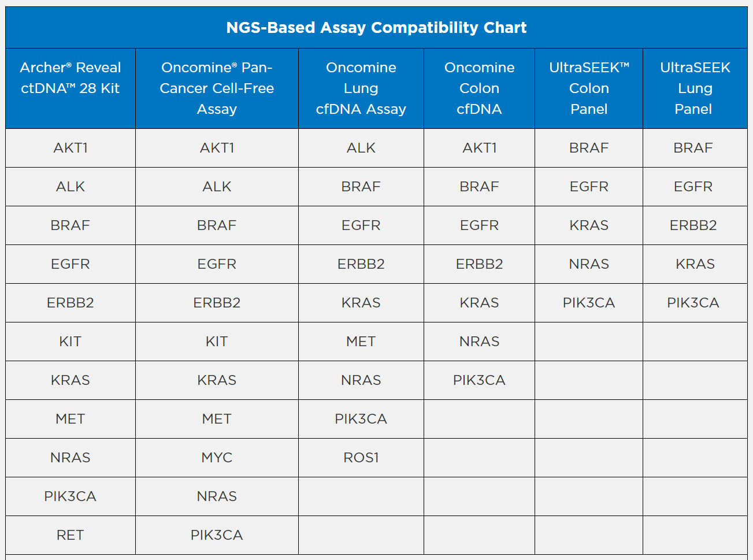Viewport: 753px width, 560px height.
Task: Click the Oncomine Pan-Cancer Cell-Free Assay header
Action: (x=217, y=88)
